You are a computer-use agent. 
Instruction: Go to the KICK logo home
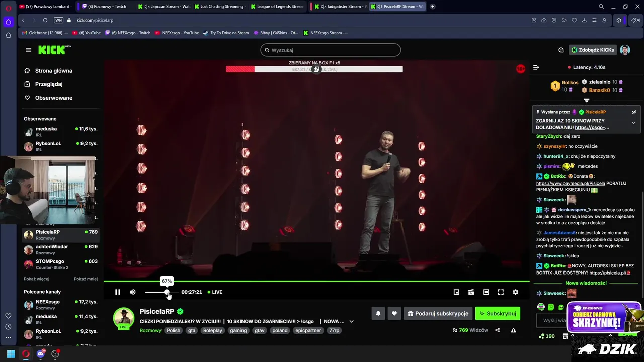coord(54,50)
